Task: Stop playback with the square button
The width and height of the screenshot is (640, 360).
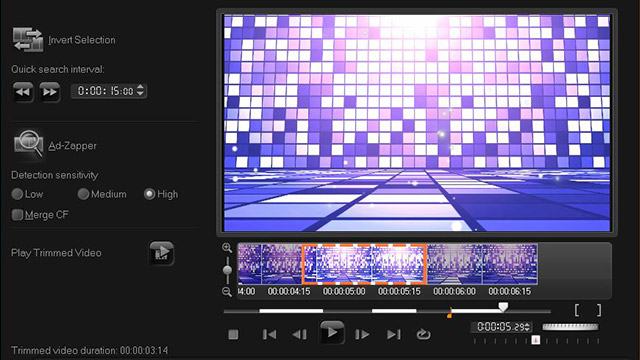Action: 233,335
